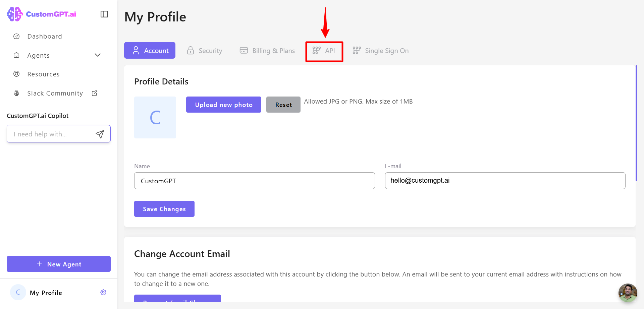Click 'Allowed JPG or PNG' hint text
This screenshot has width=644, height=309.
point(358,101)
